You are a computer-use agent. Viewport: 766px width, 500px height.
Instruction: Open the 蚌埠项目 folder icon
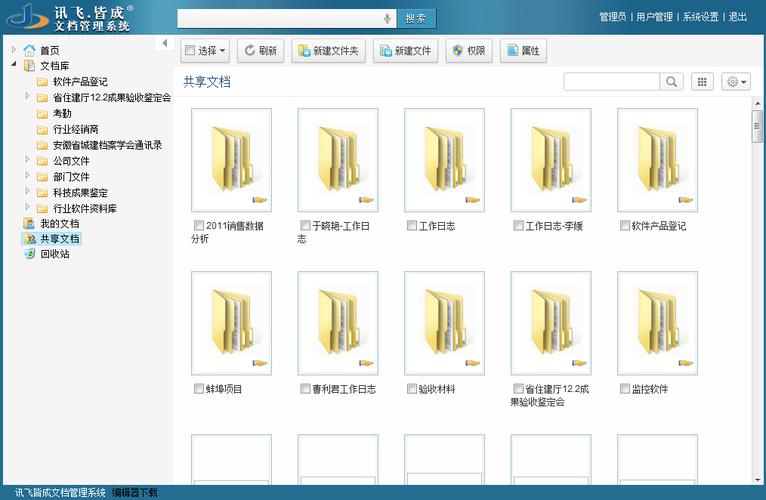coord(232,324)
